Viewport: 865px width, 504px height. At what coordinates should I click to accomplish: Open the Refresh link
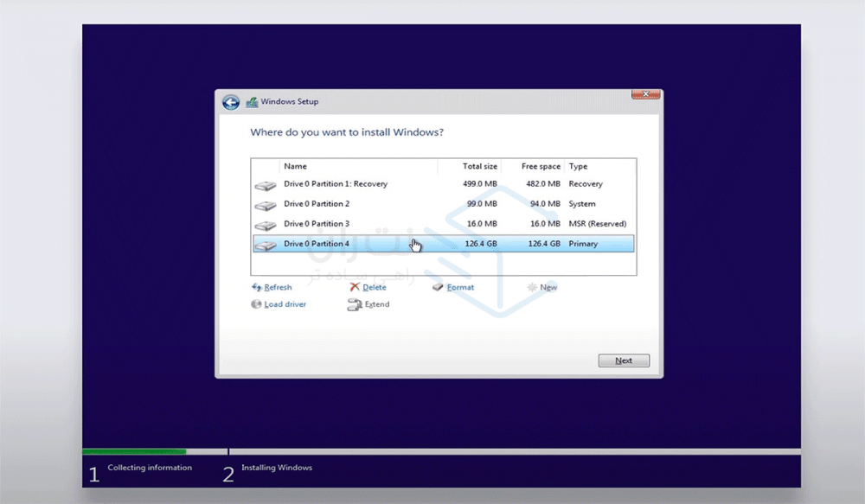tap(278, 287)
